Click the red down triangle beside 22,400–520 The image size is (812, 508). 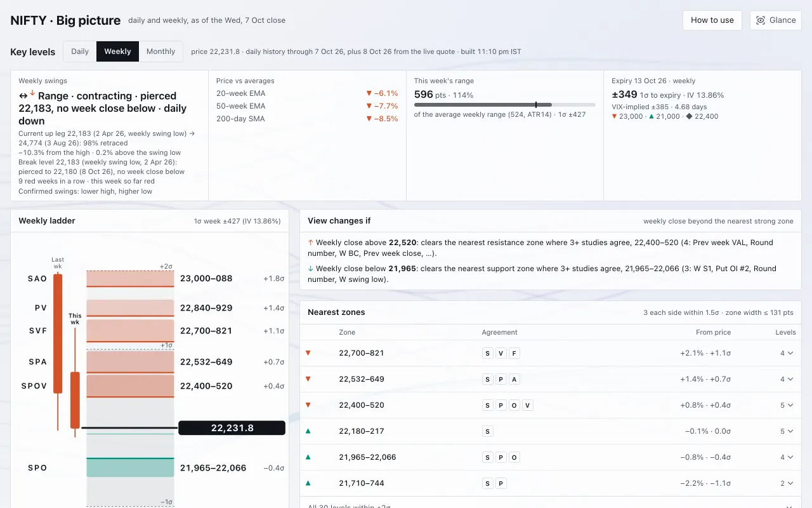[308, 405]
